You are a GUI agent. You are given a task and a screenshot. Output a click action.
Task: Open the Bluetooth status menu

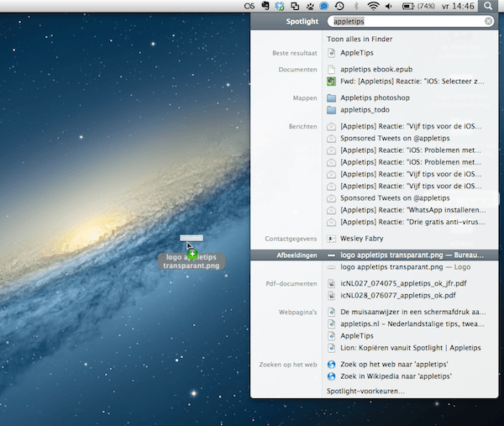point(356,6)
